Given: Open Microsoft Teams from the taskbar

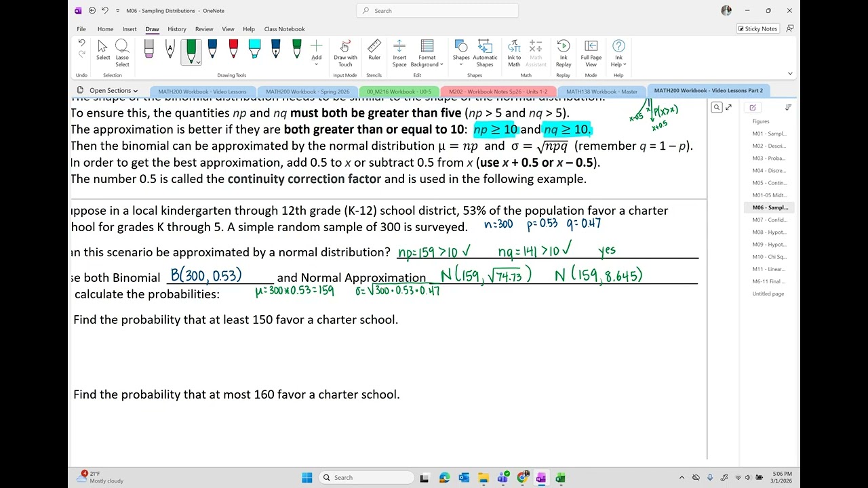Looking at the screenshot, I should pos(502,477).
